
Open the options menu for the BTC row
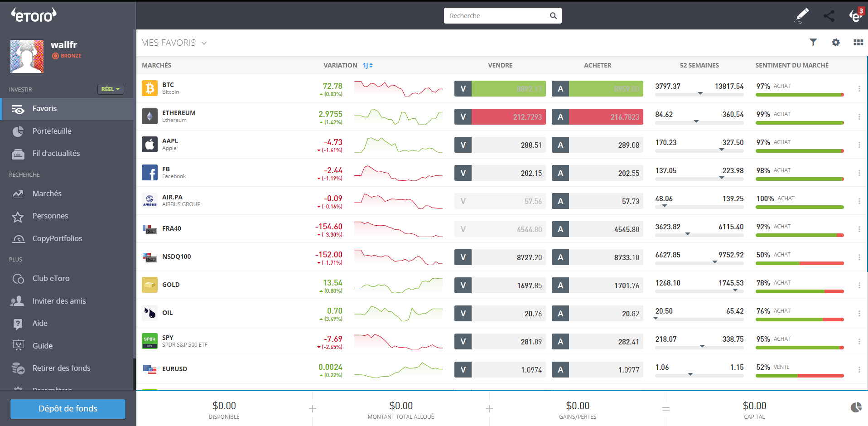tap(859, 88)
